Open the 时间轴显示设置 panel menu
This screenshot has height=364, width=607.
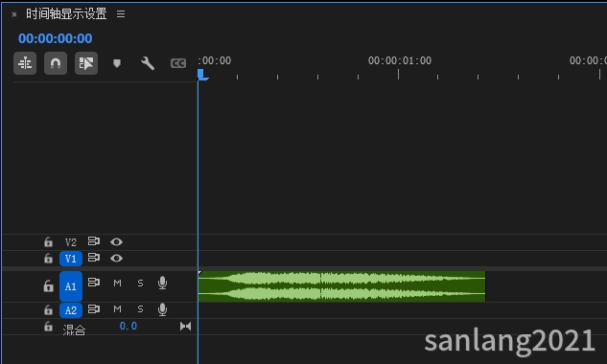(x=121, y=14)
